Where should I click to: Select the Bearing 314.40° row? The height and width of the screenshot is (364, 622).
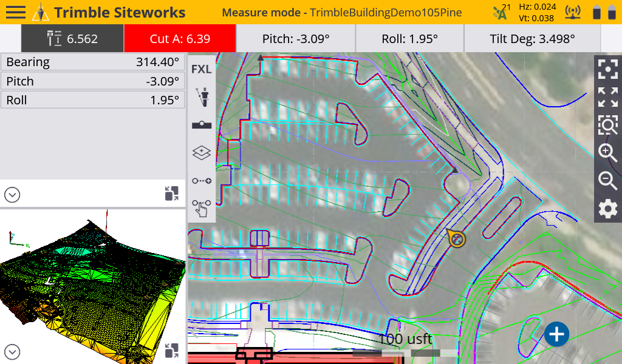tap(93, 62)
